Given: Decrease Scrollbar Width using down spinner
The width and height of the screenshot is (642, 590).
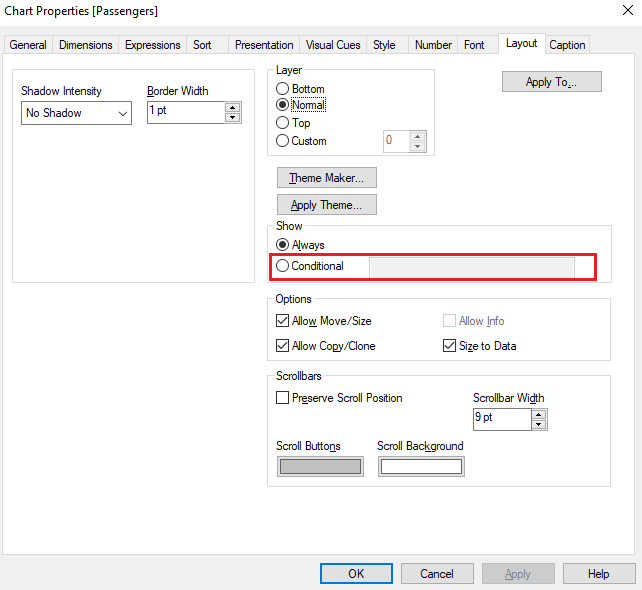Looking at the screenshot, I should pos(539,424).
